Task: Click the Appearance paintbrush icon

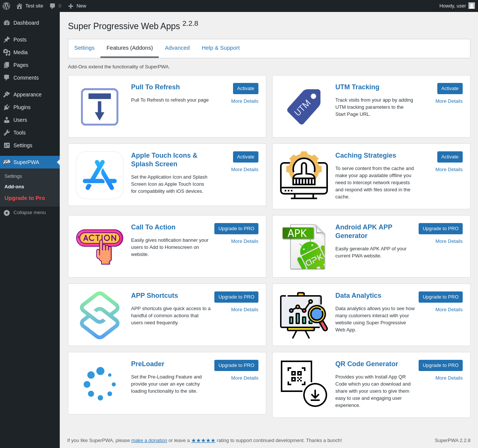Action: click(7, 95)
